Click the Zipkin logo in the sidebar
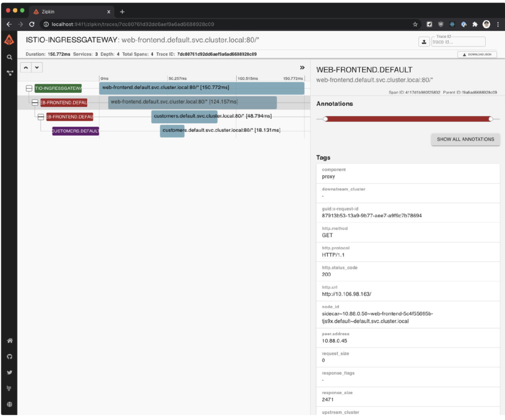Image resolution: width=505 pixels, height=420 pixels. [x=9, y=40]
